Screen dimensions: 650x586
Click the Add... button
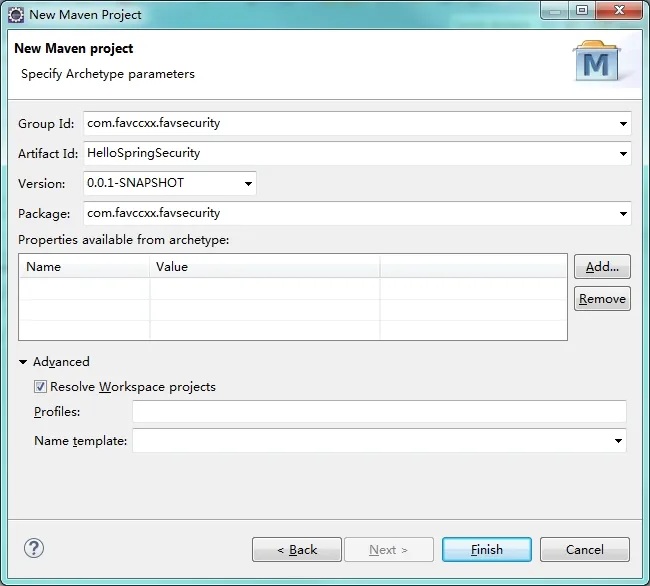[x=602, y=266]
